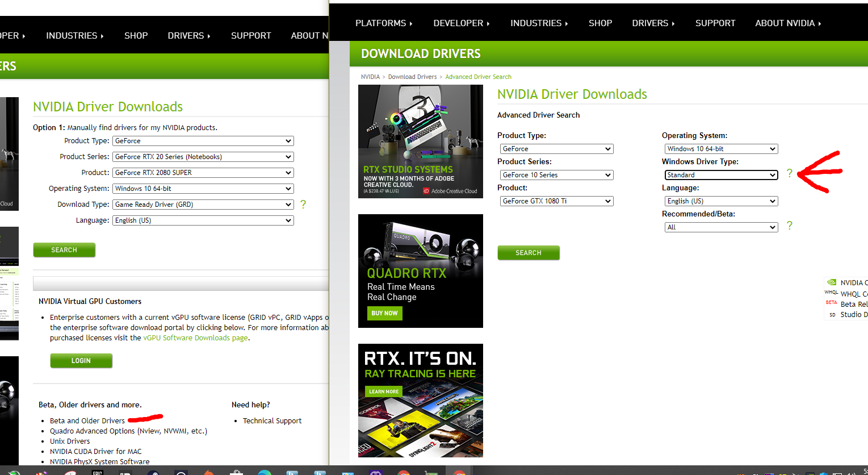Open INDUSTRIES menu in right window
The image size is (868, 475).
539,23
